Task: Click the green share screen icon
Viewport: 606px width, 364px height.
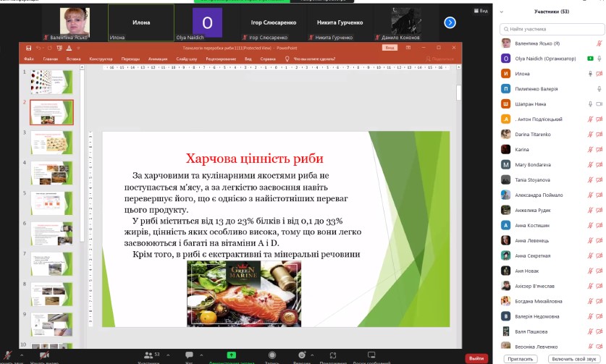Action: tap(232, 355)
